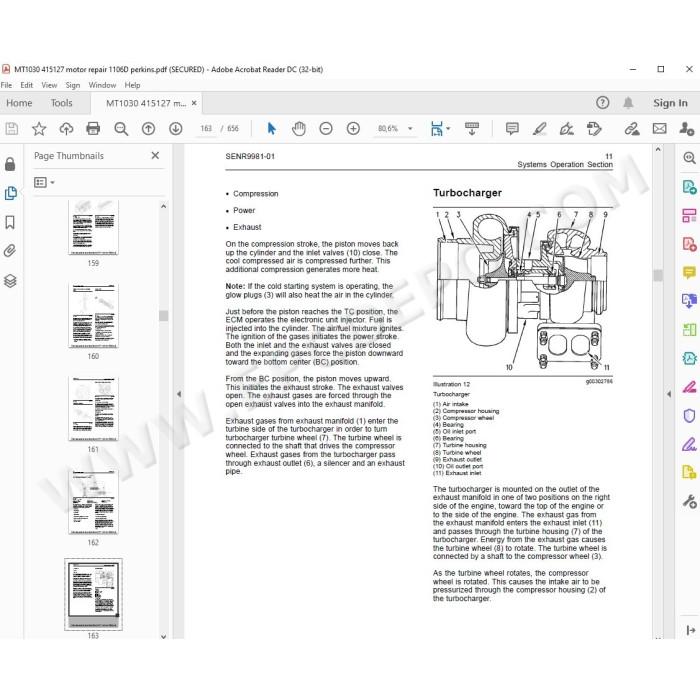The width and height of the screenshot is (700, 700).
Task: Open the Edit menu
Action: tap(26, 85)
